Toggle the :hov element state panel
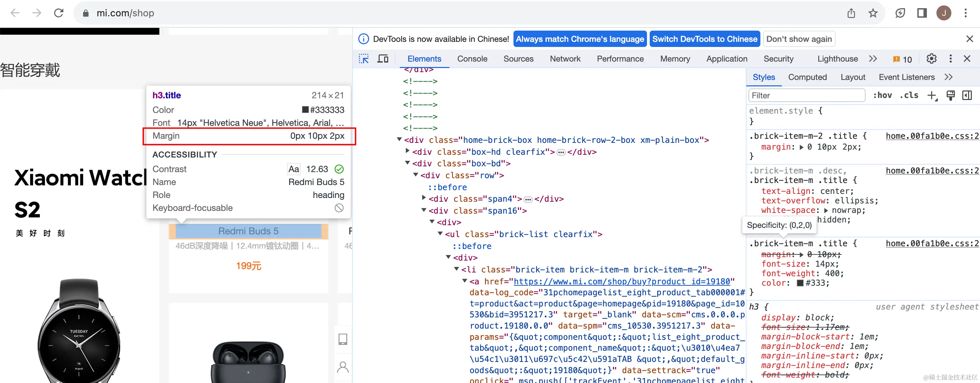The image size is (980, 383). [882, 95]
